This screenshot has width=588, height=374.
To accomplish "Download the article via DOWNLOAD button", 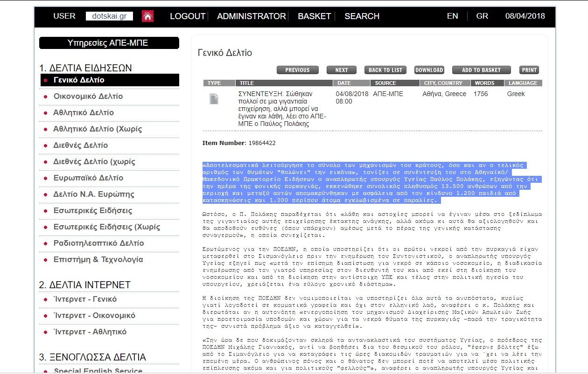I will [x=429, y=70].
